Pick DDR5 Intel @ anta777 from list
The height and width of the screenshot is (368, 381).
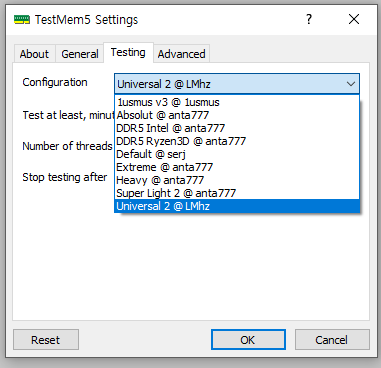237,128
